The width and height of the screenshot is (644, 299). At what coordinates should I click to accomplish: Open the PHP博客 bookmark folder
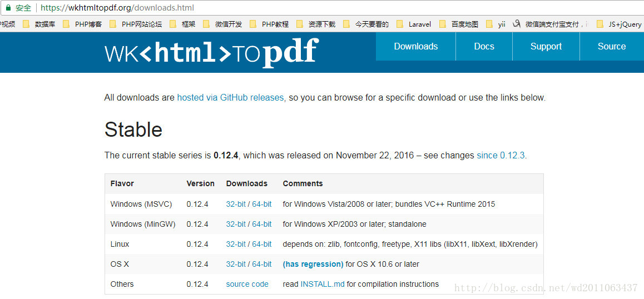82,24
